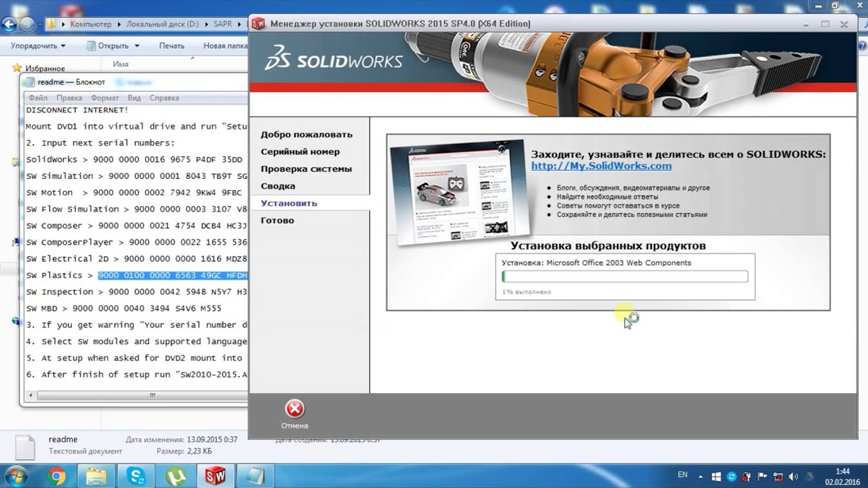Viewport: 868px width, 488px height.
Task: Select the Установить step
Action: (289, 203)
